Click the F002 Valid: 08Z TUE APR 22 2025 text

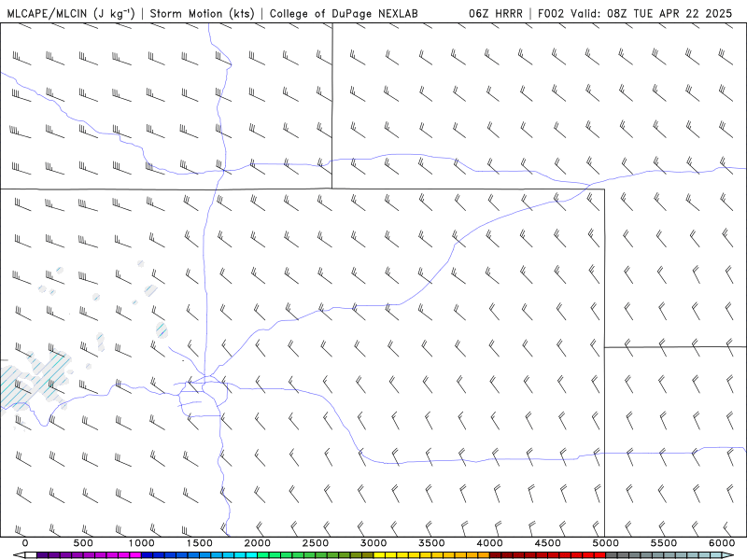tap(635, 13)
